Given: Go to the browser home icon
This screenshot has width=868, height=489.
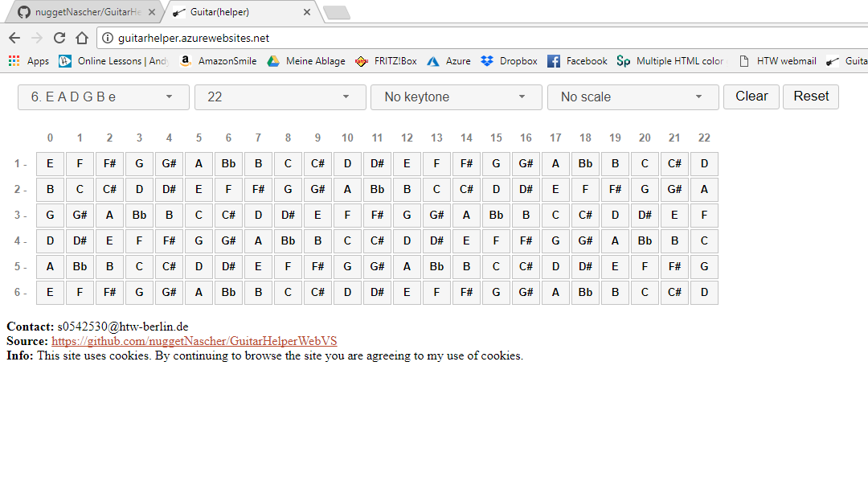Looking at the screenshot, I should pos(82,38).
